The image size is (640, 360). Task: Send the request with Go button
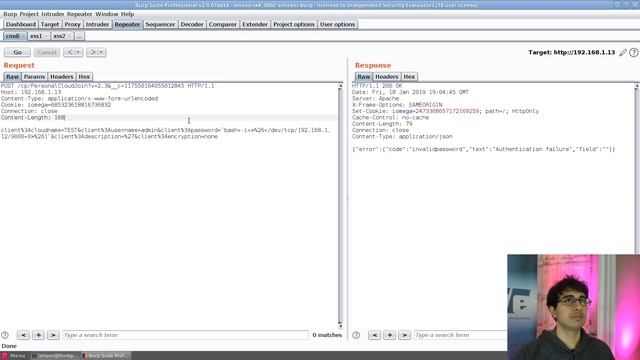tap(18, 52)
